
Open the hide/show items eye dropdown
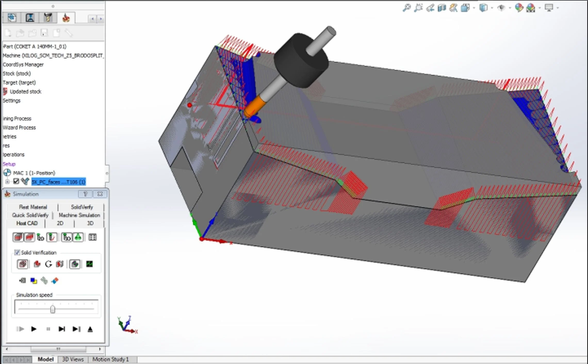tap(510, 8)
